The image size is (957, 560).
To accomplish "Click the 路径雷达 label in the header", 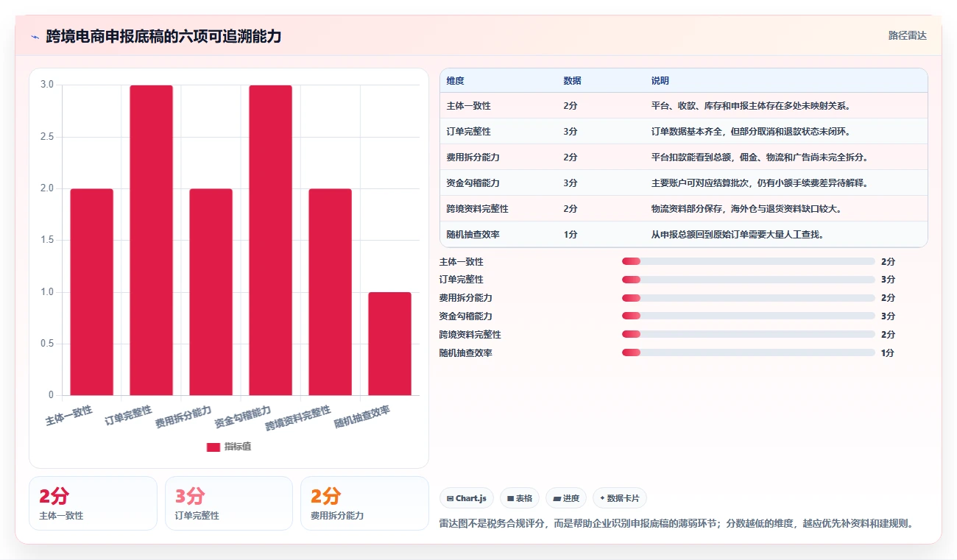I will 907,35.
